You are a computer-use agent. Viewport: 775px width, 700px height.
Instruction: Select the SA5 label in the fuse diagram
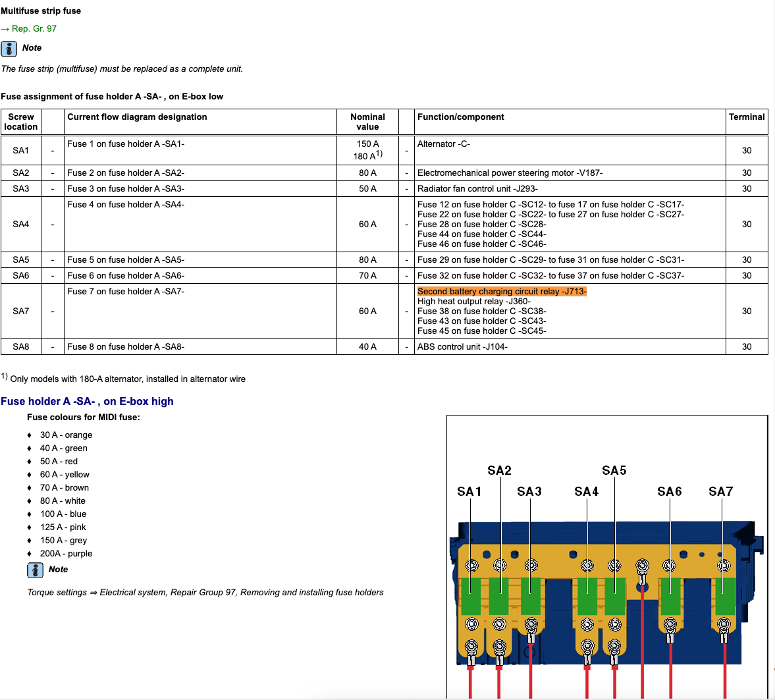(x=614, y=470)
